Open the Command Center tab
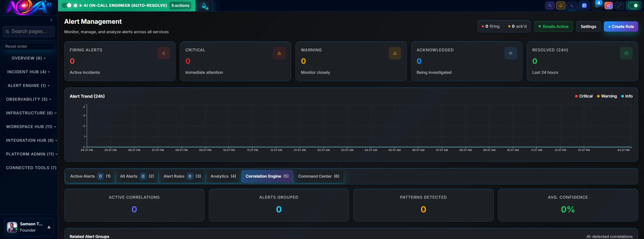Screen dimensions: 644x239 (318, 176)
